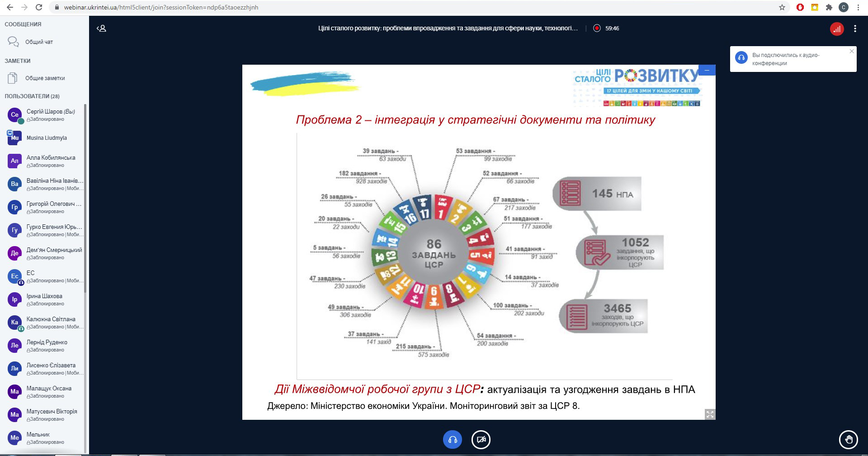Screen dimensions: 868x456
Task: Click Лисенко's 'Ли' avatar
Action: [x=15, y=369]
